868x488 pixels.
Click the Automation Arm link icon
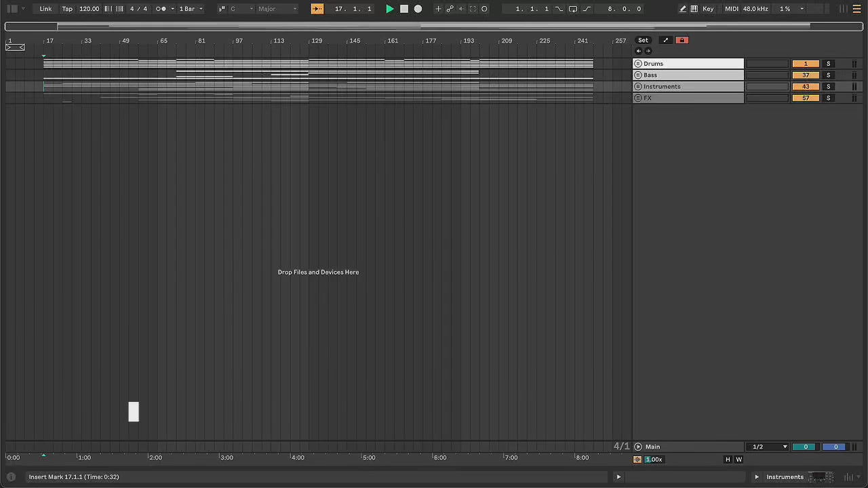(450, 9)
